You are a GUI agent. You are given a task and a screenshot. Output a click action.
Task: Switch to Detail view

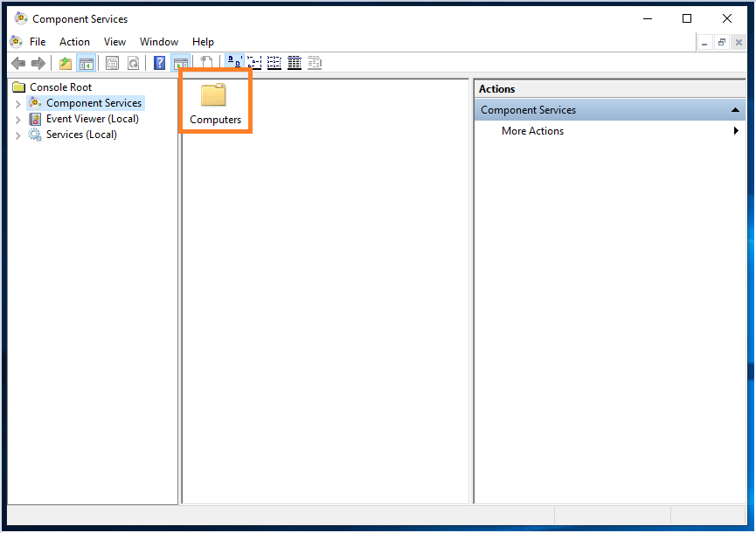tap(295, 63)
